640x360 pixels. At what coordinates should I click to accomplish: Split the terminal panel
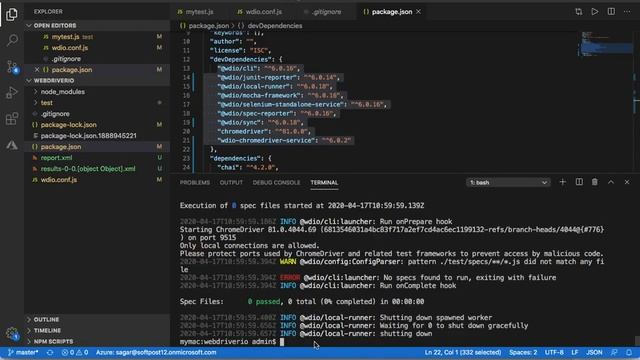pyautogui.click(x=579, y=182)
